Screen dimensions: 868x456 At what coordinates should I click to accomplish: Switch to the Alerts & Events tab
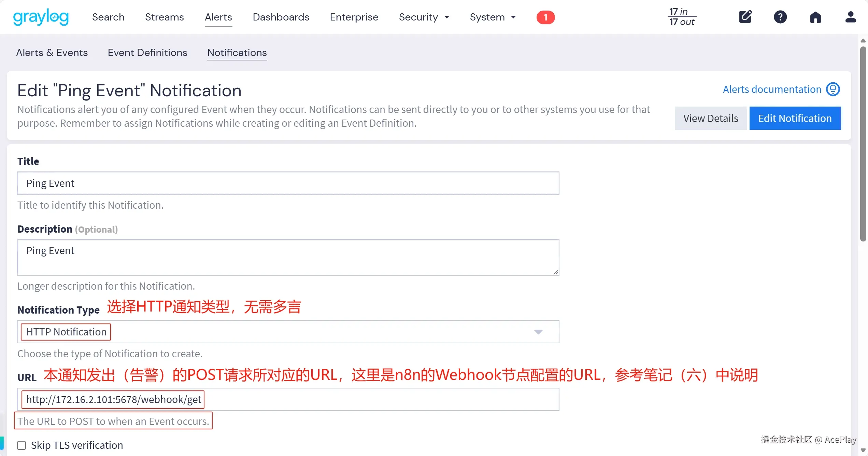(x=52, y=53)
